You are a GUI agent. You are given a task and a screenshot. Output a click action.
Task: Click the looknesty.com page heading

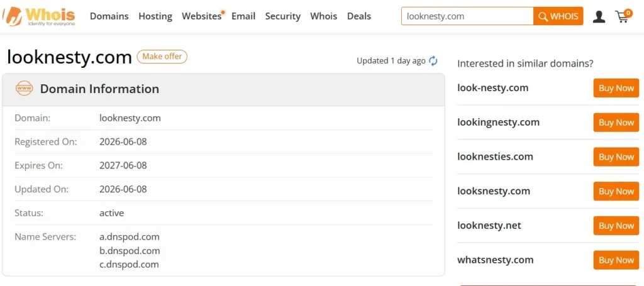pyautogui.click(x=69, y=57)
